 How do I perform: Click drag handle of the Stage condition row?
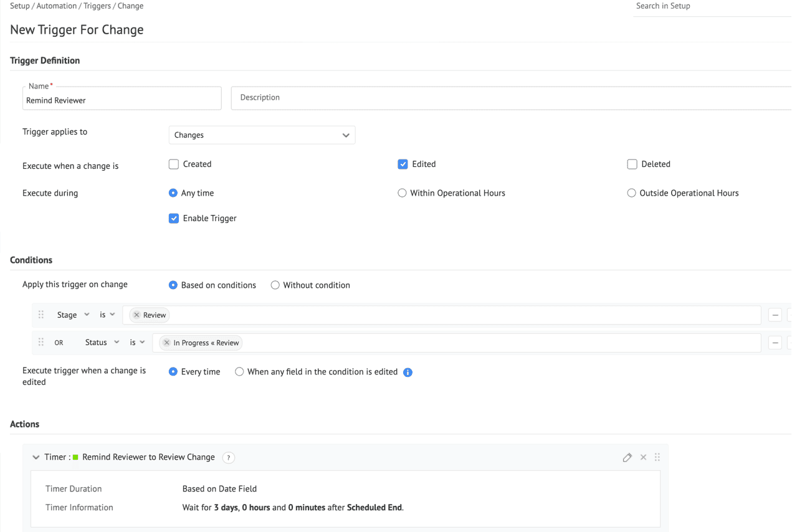(41, 315)
